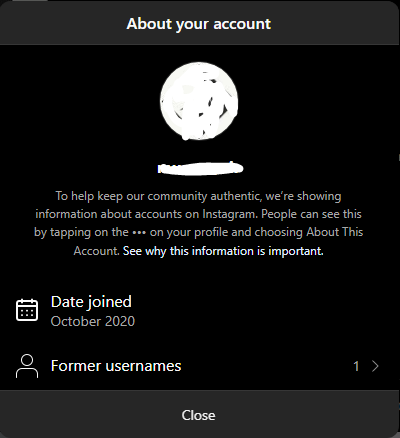Click the "About your account" header title
Image resolution: width=400 pixels, height=438 pixels.
coord(199,24)
